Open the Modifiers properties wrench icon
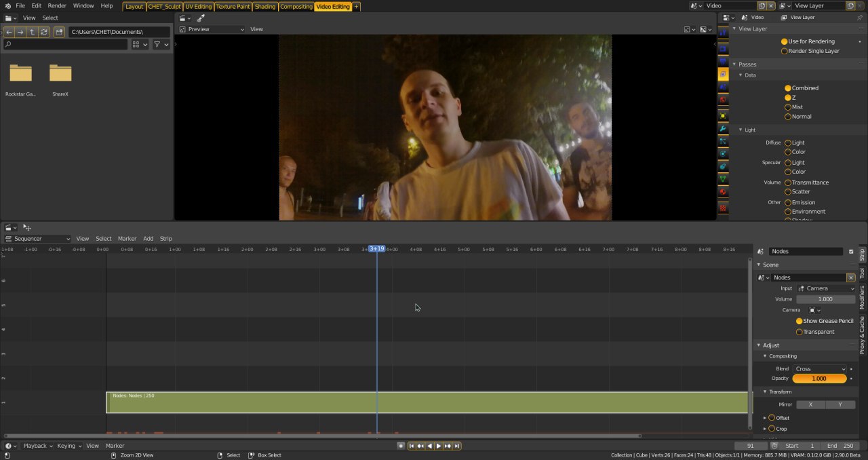Viewport: 868px width, 460px height. click(723, 129)
